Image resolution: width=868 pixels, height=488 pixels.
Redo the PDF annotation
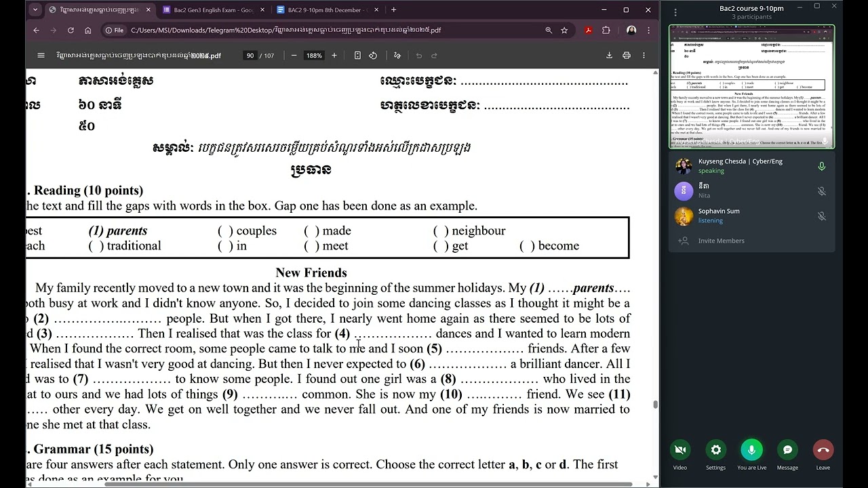click(x=435, y=56)
